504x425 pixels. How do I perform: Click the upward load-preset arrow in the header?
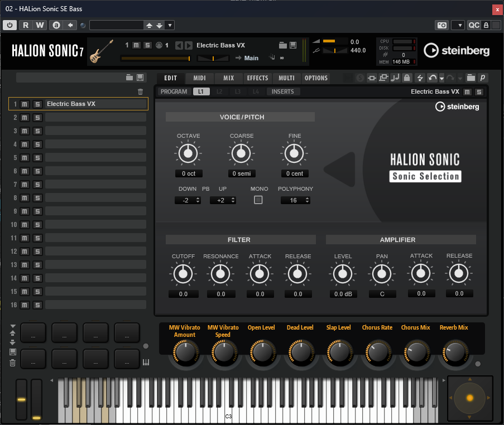click(149, 25)
